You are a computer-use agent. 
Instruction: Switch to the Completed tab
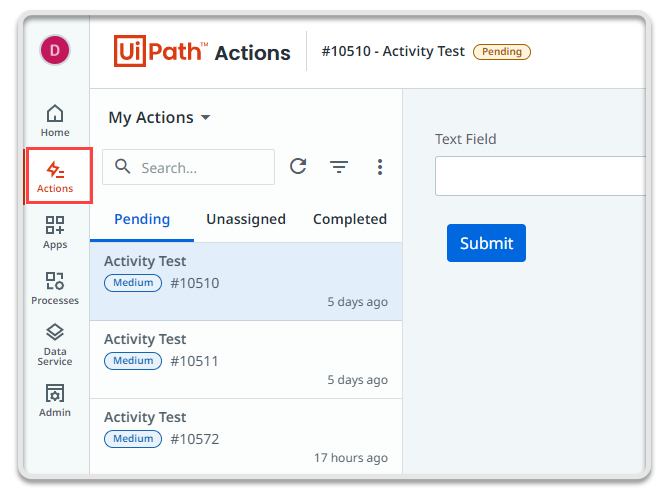tap(349, 219)
